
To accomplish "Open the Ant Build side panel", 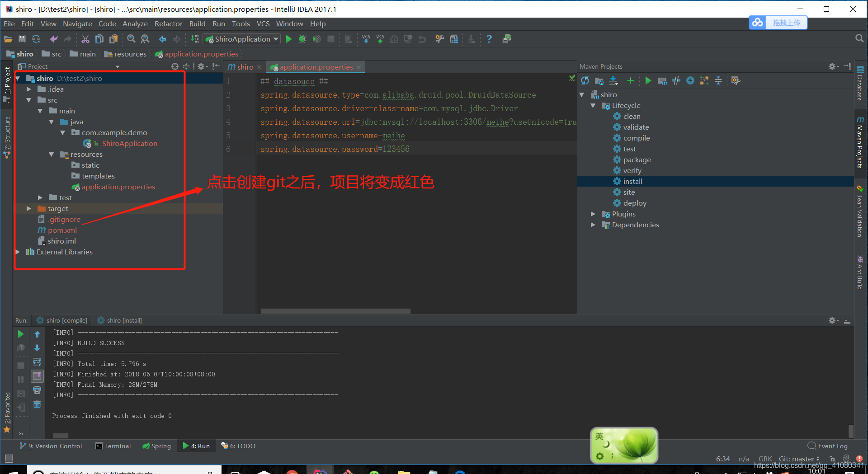I will (x=860, y=272).
